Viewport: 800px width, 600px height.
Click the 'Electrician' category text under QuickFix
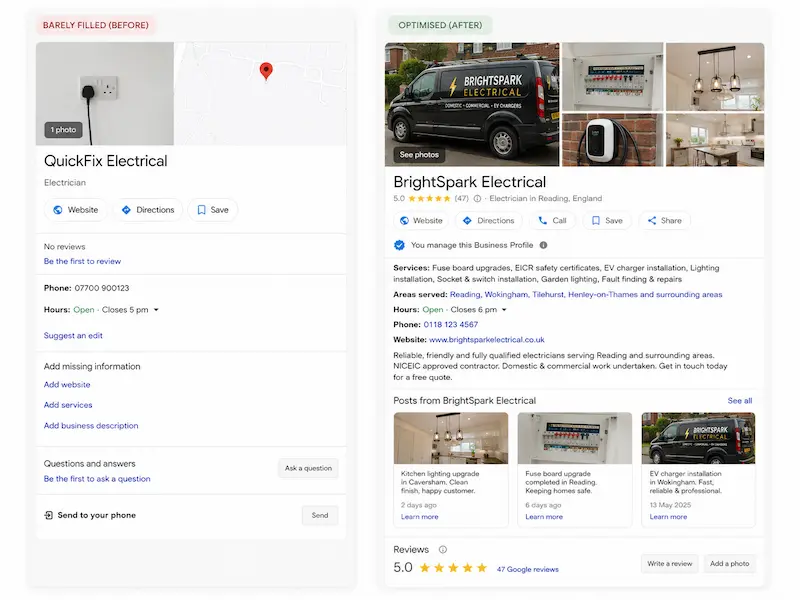click(x=65, y=183)
